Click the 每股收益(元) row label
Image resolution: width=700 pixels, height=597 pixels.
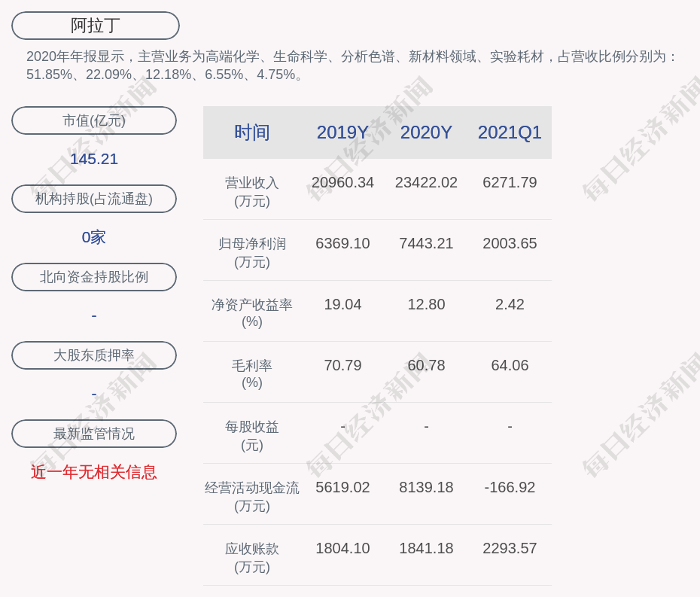tap(252, 436)
